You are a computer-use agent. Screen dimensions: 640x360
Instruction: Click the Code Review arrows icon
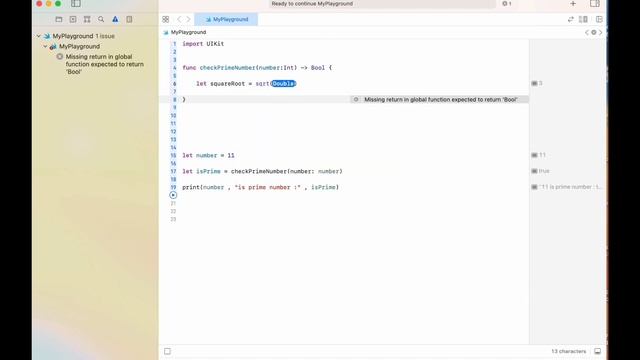pyautogui.click(x=571, y=19)
